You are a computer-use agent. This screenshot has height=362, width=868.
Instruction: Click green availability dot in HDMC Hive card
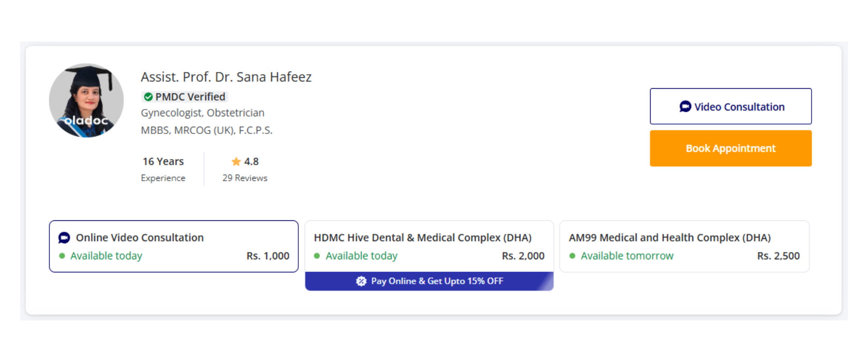pos(317,256)
